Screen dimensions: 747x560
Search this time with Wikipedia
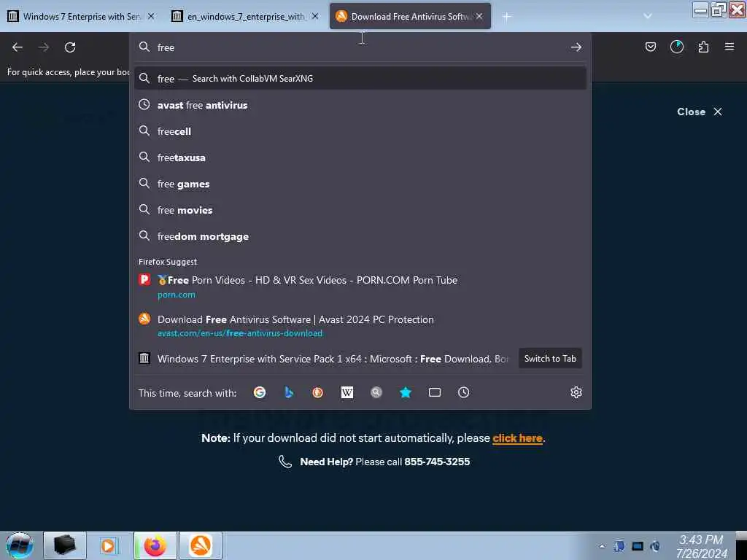click(347, 392)
